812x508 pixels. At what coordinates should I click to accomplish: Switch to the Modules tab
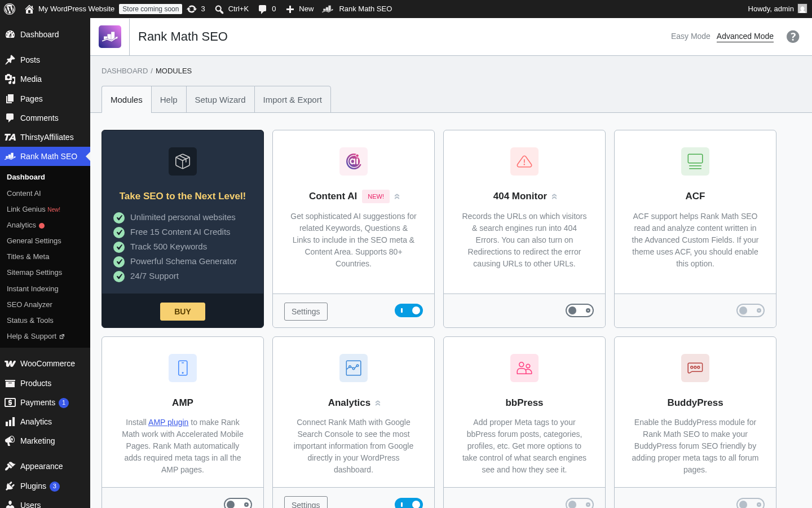click(126, 100)
